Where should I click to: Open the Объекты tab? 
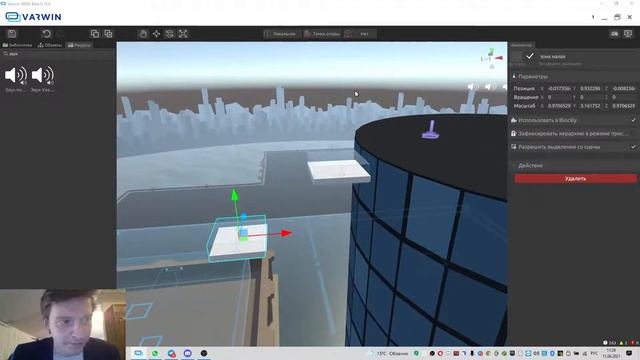tap(50, 45)
